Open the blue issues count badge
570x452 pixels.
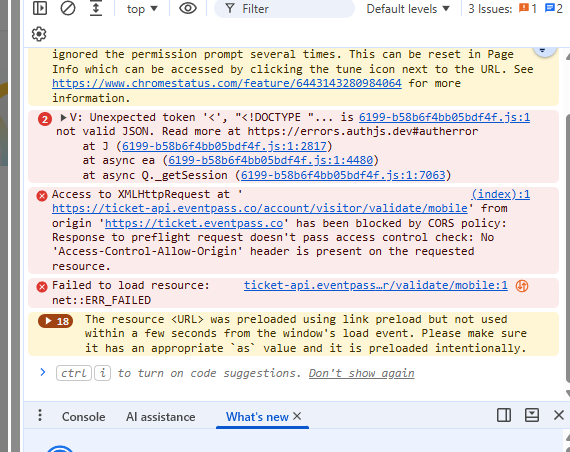point(554,8)
